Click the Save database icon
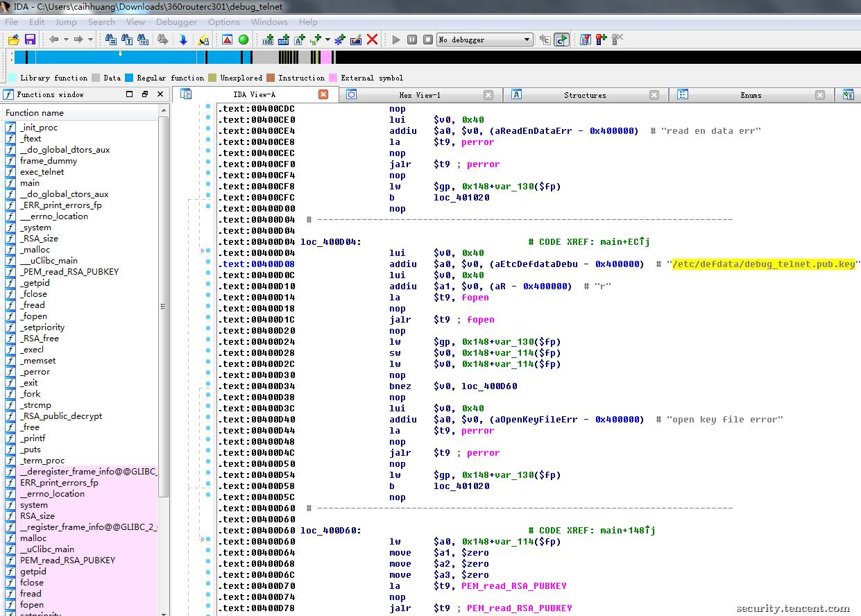Viewport: 861px width, 616px height. pyautogui.click(x=30, y=40)
